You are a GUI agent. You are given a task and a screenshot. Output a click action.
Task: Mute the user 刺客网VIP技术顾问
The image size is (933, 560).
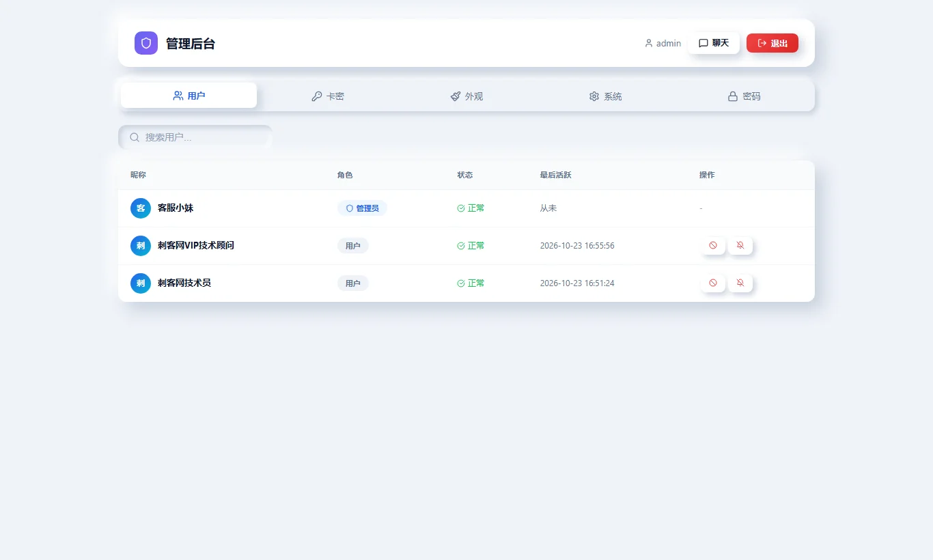point(740,246)
